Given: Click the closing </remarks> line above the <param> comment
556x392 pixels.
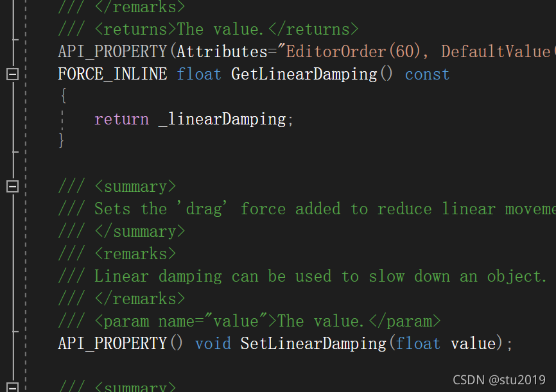Looking at the screenshot, I should tap(121, 299).
